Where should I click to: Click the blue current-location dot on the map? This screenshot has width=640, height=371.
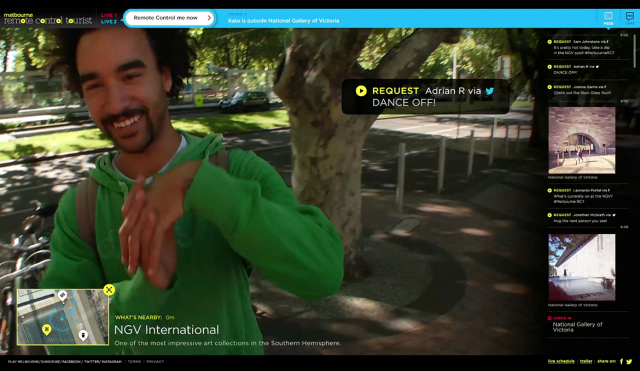click(x=62, y=319)
